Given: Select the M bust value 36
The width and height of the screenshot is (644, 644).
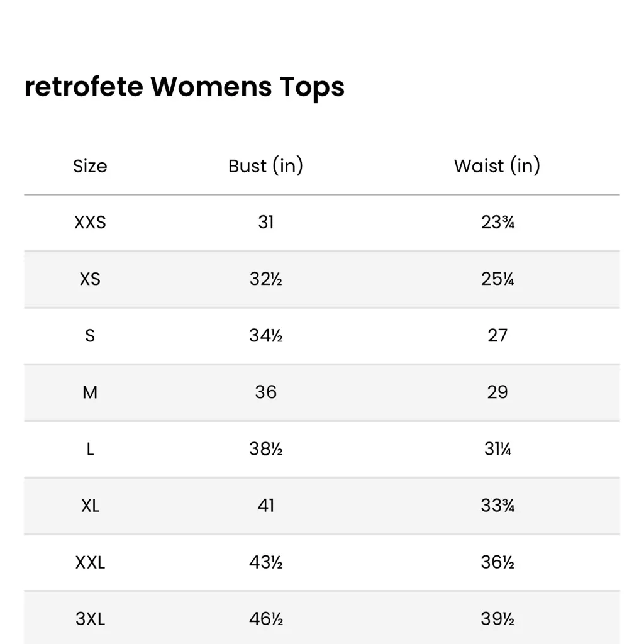Looking at the screenshot, I should [x=265, y=392].
